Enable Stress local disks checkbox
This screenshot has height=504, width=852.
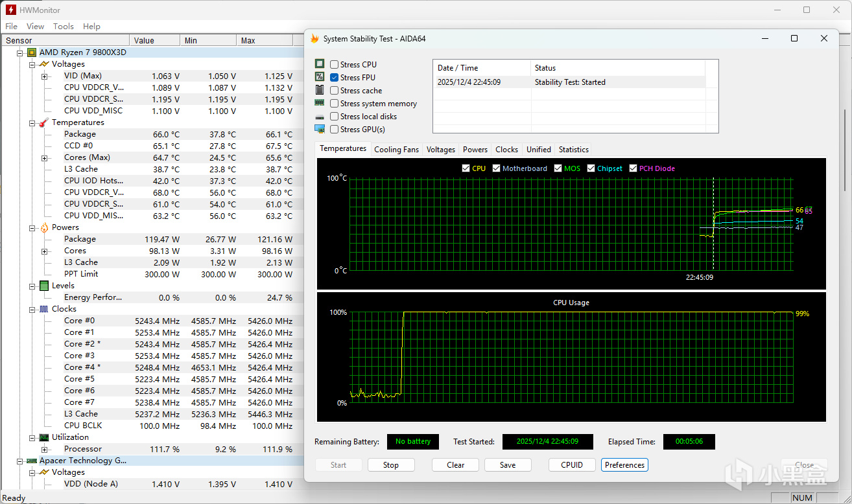coord(334,116)
